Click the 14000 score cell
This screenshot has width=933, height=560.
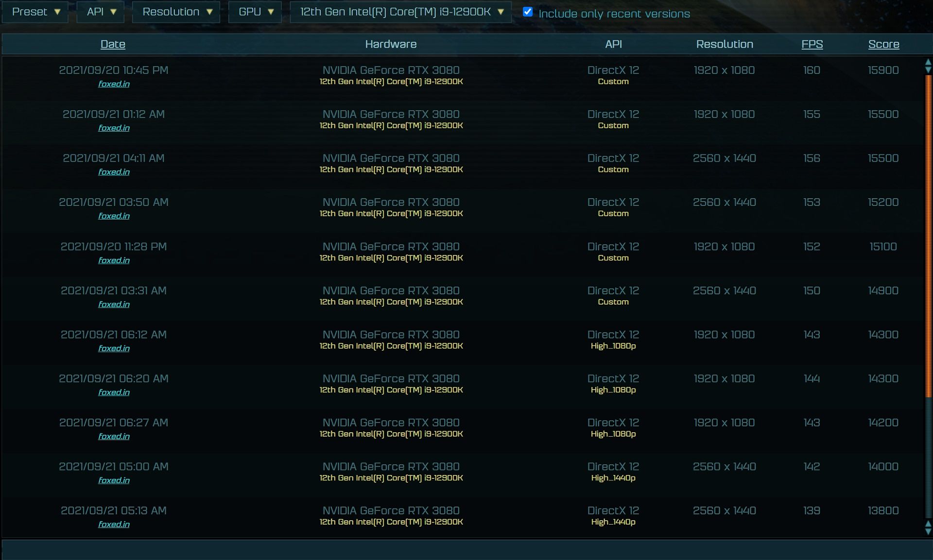pos(883,466)
